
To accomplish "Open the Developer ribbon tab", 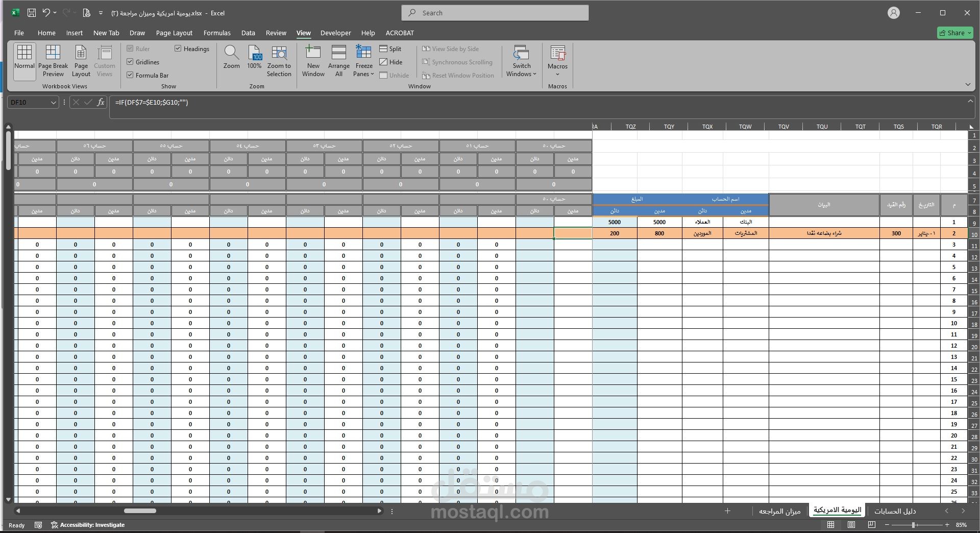I will (x=335, y=33).
